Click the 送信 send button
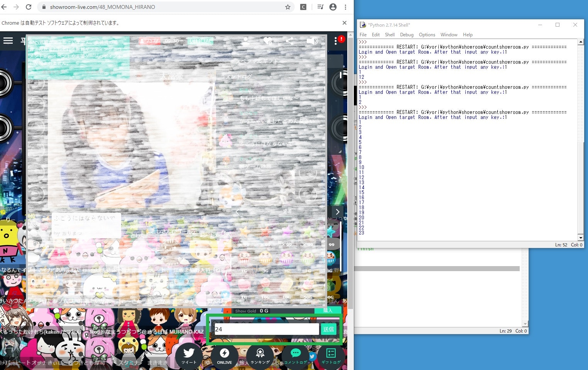 pyautogui.click(x=328, y=329)
